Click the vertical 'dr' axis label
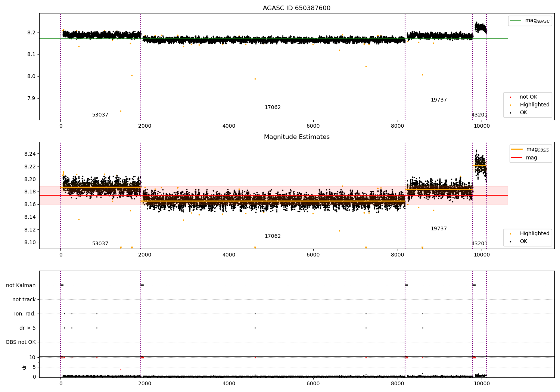 click(24, 367)
